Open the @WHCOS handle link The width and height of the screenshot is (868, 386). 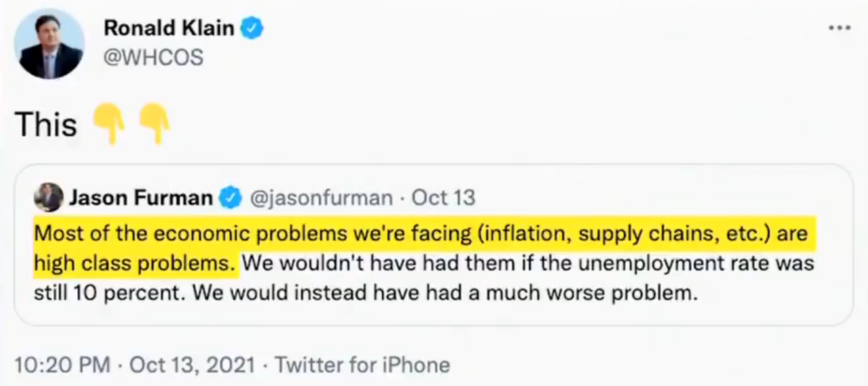(153, 58)
